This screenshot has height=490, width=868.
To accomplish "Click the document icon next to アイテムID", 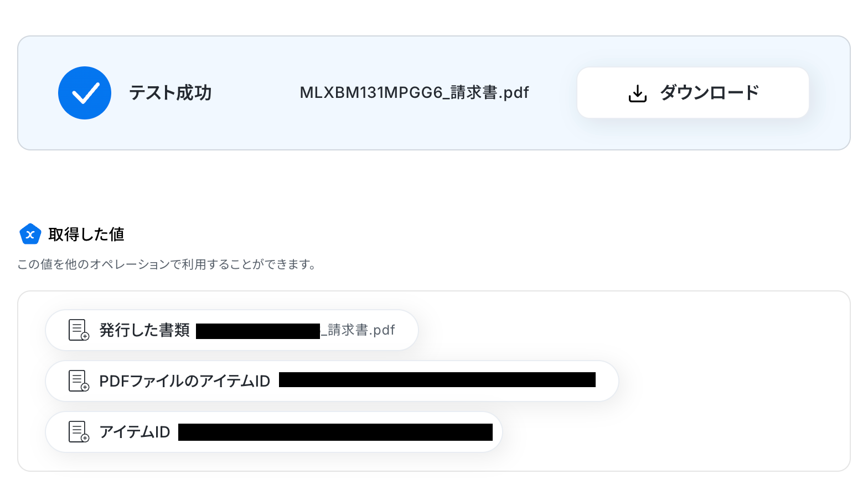I will [x=79, y=432].
